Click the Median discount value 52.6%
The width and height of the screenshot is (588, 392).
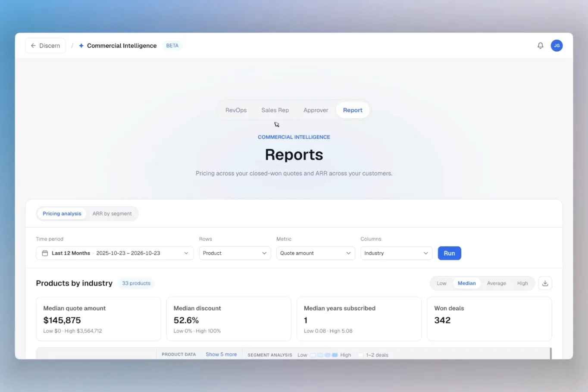186,320
